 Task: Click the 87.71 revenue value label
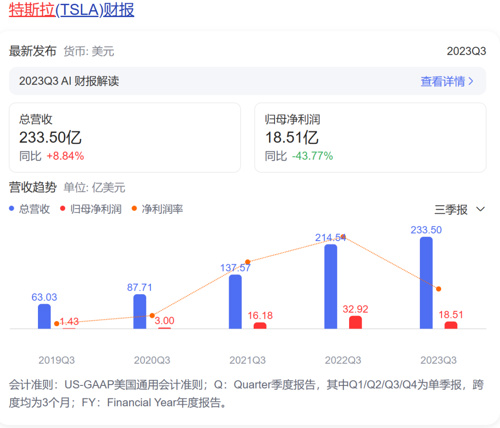140,287
